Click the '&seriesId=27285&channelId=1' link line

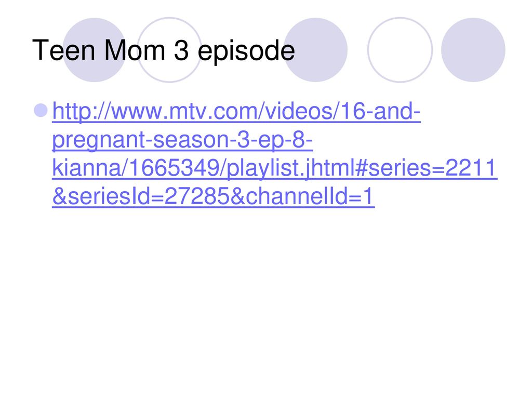tap(214, 196)
